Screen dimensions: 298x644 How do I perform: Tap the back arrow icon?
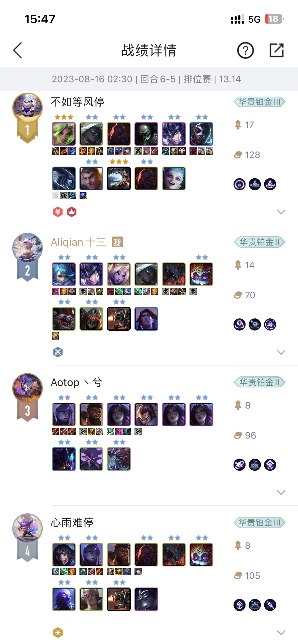[18, 50]
